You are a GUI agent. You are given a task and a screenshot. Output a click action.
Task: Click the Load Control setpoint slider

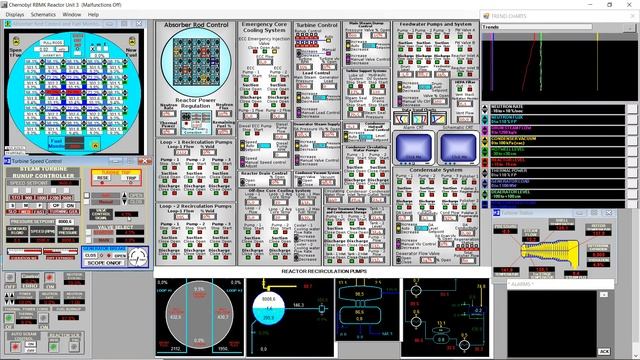pos(320,98)
